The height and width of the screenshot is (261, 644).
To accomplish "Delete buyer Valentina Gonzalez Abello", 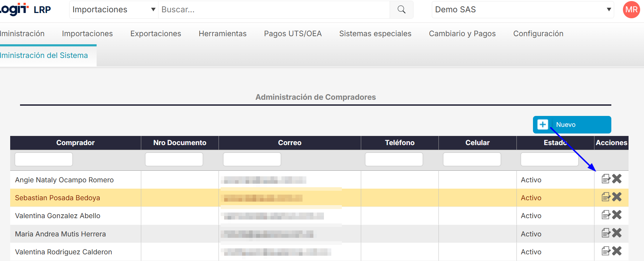I will pyautogui.click(x=617, y=215).
